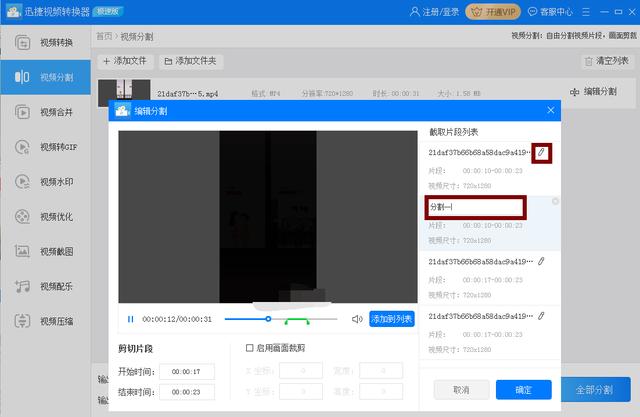Image resolution: width=640 pixels, height=417 pixels.
Task: Open 视频转GIF from the sidebar
Action: coord(46,147)
